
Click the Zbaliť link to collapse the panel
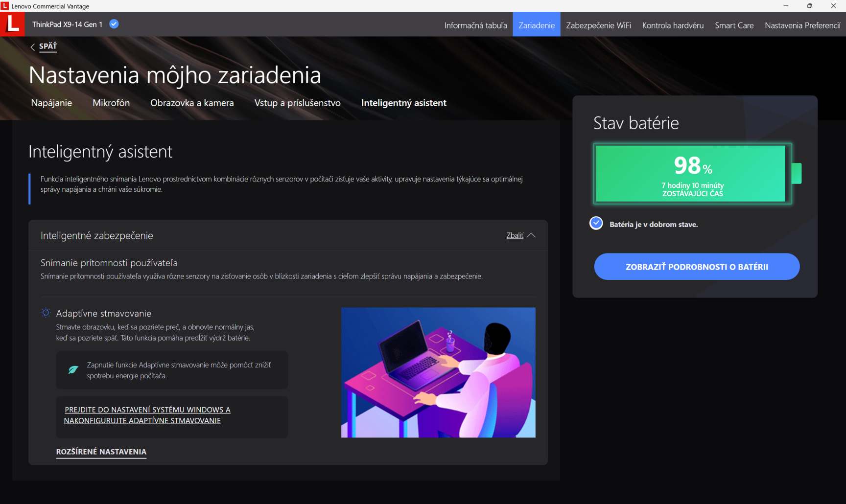(x=515, y=235)
